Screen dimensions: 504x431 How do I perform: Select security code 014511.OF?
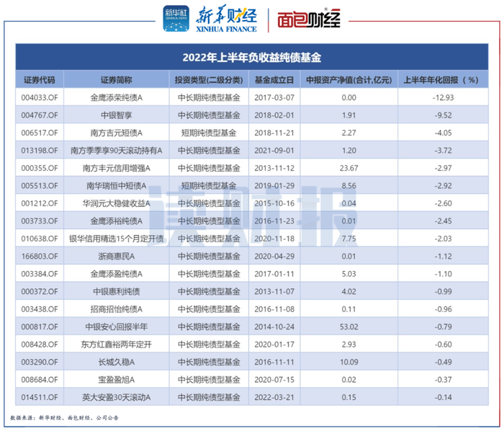pos(40,398)
